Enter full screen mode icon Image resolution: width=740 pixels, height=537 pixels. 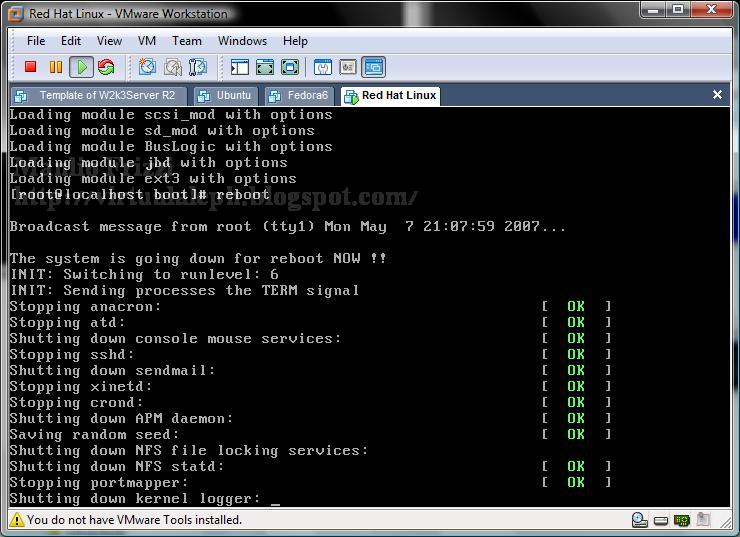tap(290, 67)
